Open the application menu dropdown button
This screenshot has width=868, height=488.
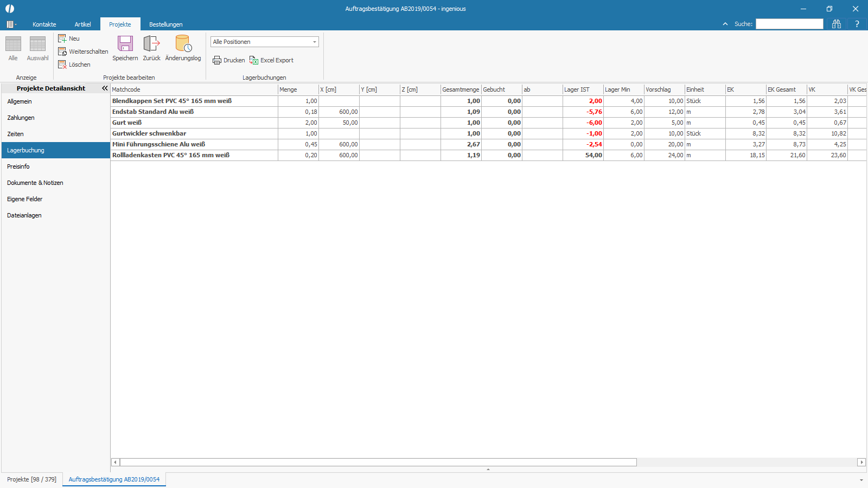click(x=11, y=24)
